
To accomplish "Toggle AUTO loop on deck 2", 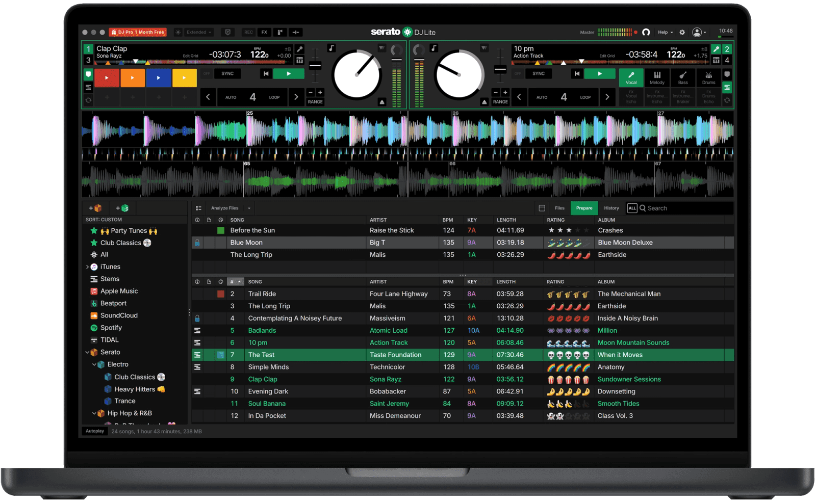I will click(x=542, y=97).
